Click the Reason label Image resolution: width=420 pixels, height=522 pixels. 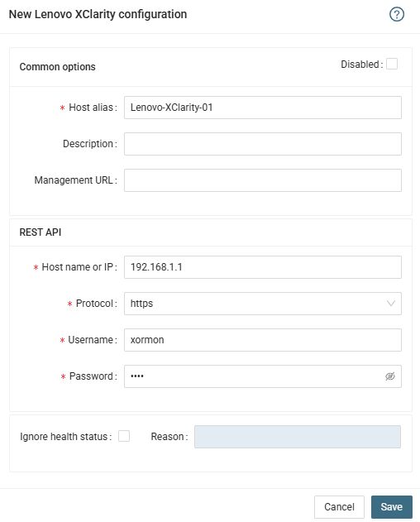click(169, 437)
